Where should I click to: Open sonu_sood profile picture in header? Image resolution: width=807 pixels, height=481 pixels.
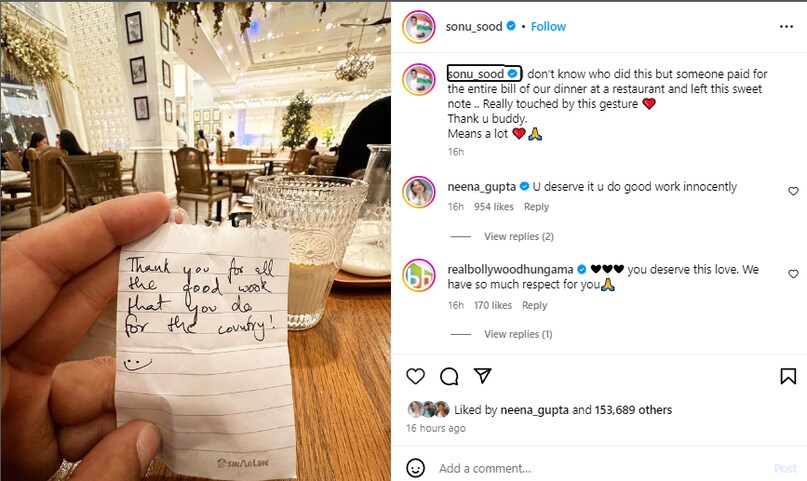pos(418,27)
